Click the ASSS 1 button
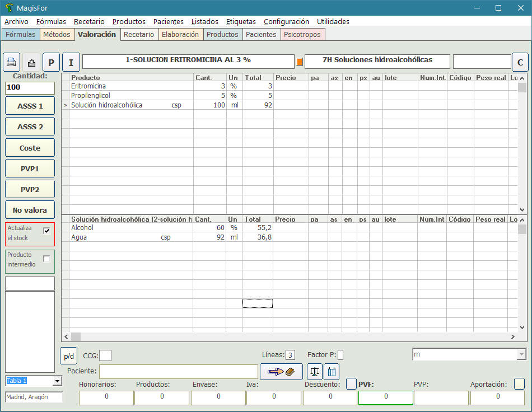 click(30, 106)
